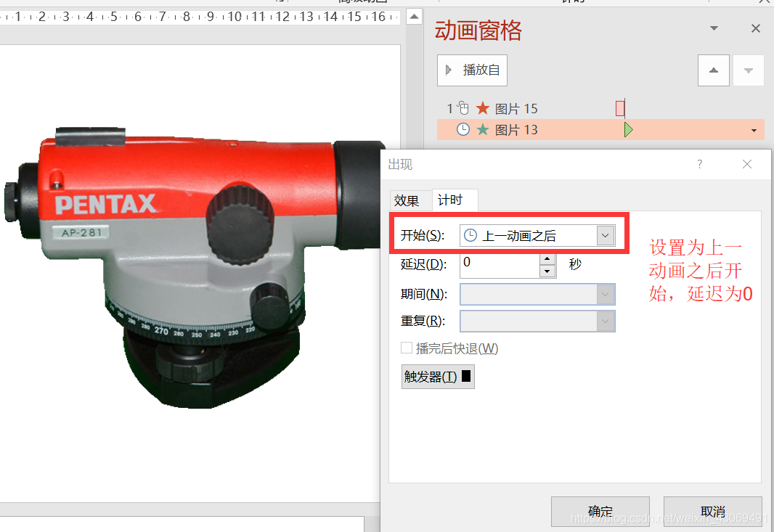The height and width of the screenshot is (532, 774).
Task: Move animation down with the down arrow button
Action: pyautogui.click(x=749, y=70)
